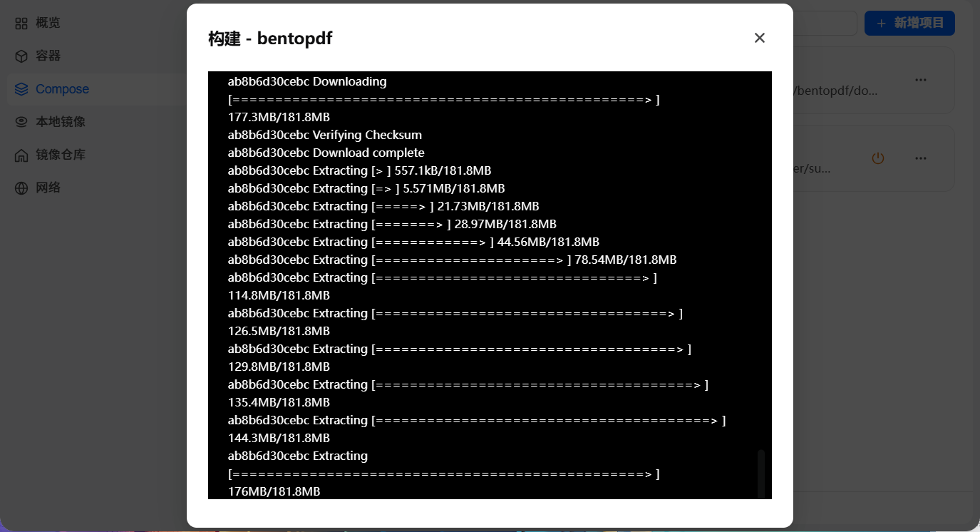Click the 镜像仓库 house icon
The width and height of the screenshot is (980, 532).
click(21, 155)
